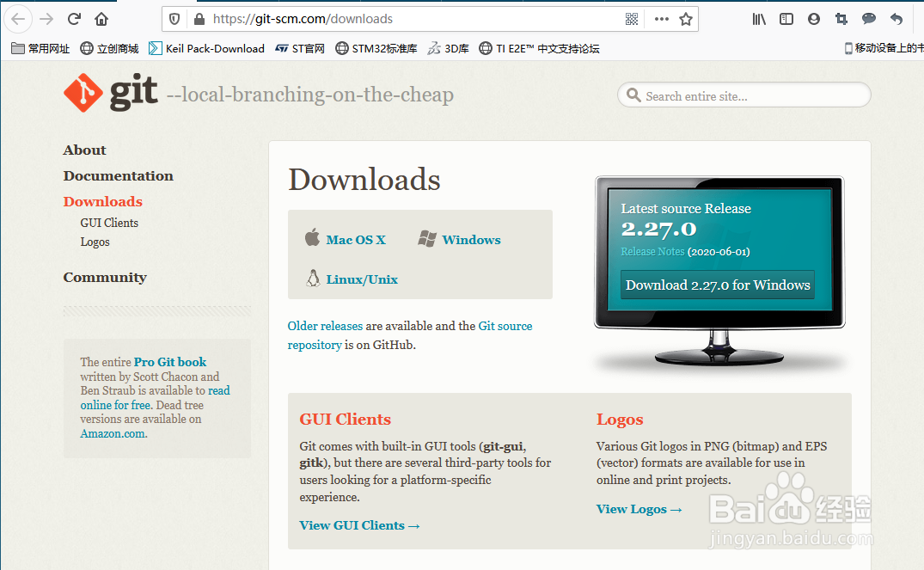
Task: Open the Keil Pack-Download bookmark
Action: [207, 48]
